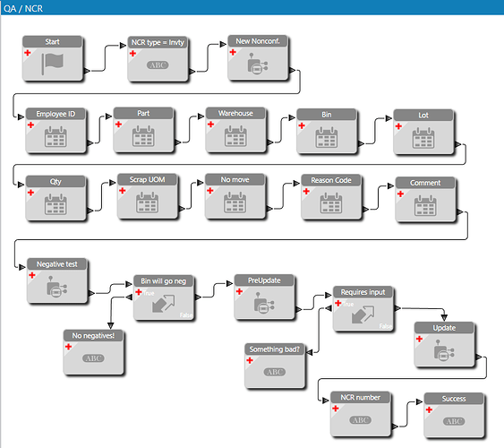Click the red plus on PreUpdate node
Image resolution: width=504 pixels, height=448 pixels.
(x=239, y=291)
